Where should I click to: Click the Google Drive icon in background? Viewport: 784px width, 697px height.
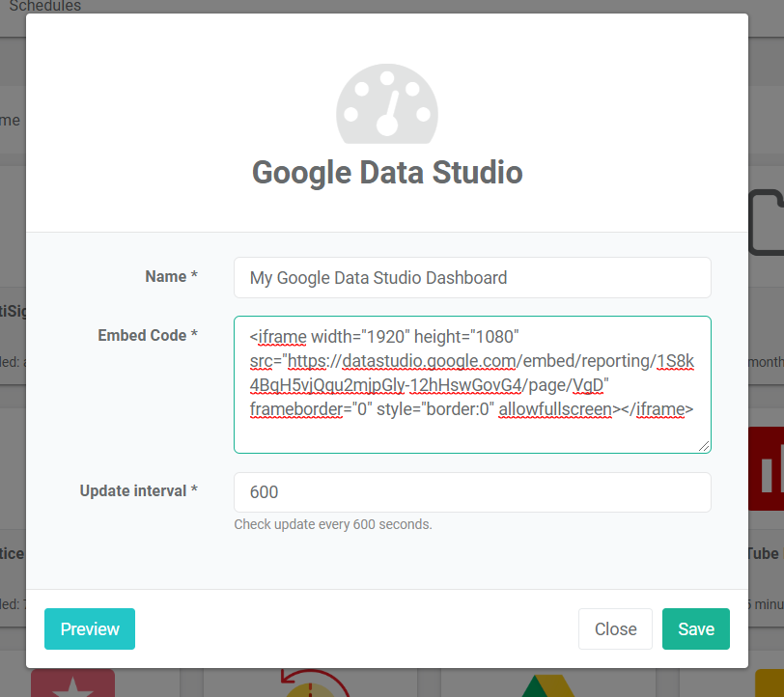coord(548,686)
